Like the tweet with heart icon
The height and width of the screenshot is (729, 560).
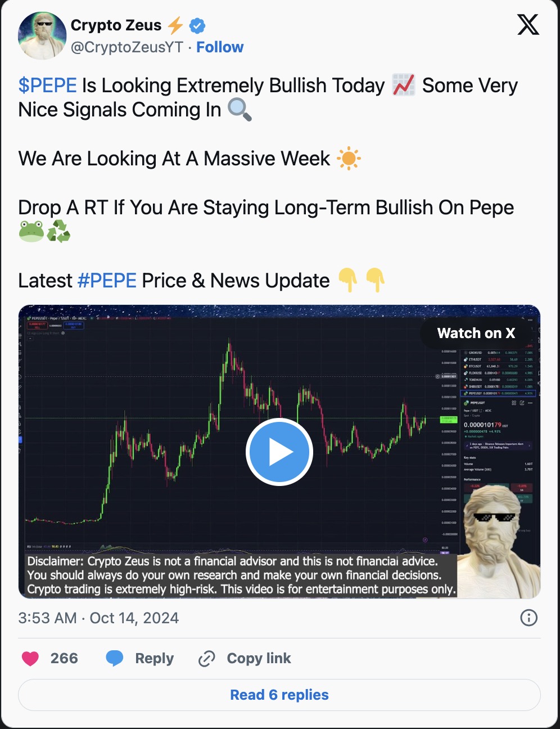[x=30, y=658]
